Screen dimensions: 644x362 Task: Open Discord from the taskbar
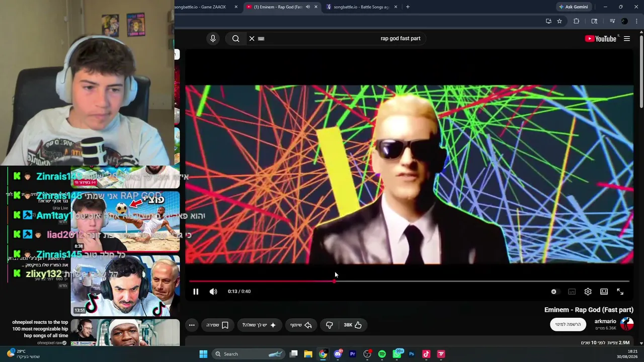(x=338, y=354)
